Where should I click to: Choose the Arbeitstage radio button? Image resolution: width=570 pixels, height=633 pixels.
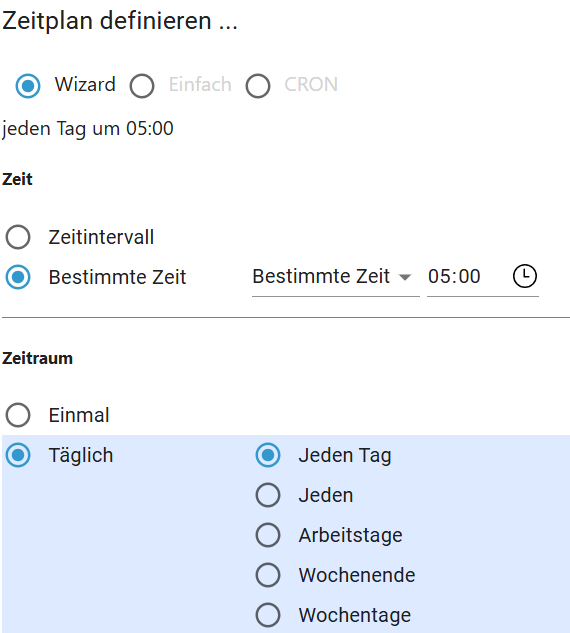coord(268,535)
